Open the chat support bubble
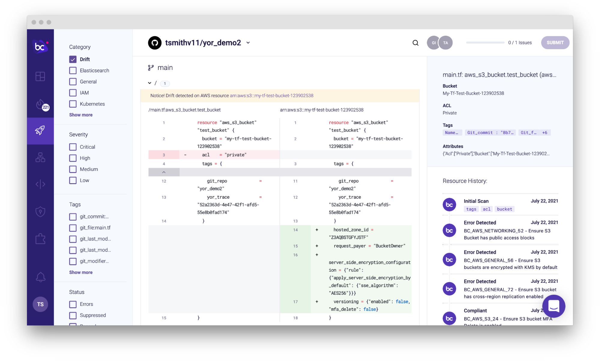The image size is (600, 364). pos(553,306)
